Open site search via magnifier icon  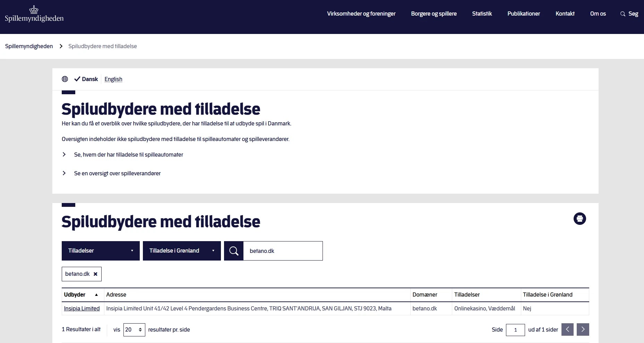pos(623,14)
